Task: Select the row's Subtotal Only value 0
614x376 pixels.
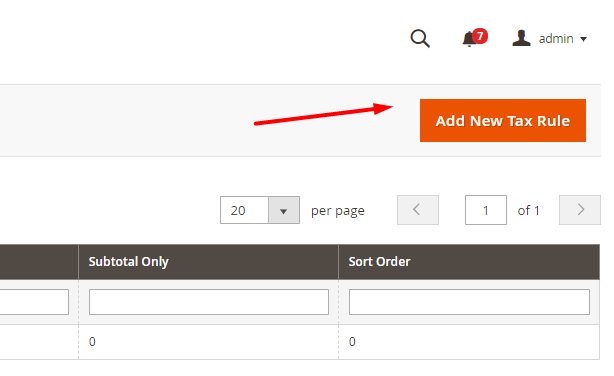Action: click(92, 342)
